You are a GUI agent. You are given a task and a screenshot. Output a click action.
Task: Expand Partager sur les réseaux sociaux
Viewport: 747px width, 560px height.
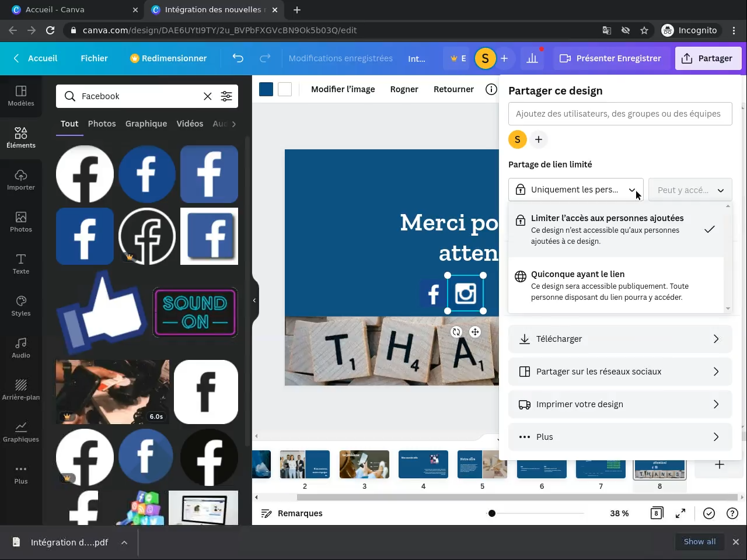point(620,372)
